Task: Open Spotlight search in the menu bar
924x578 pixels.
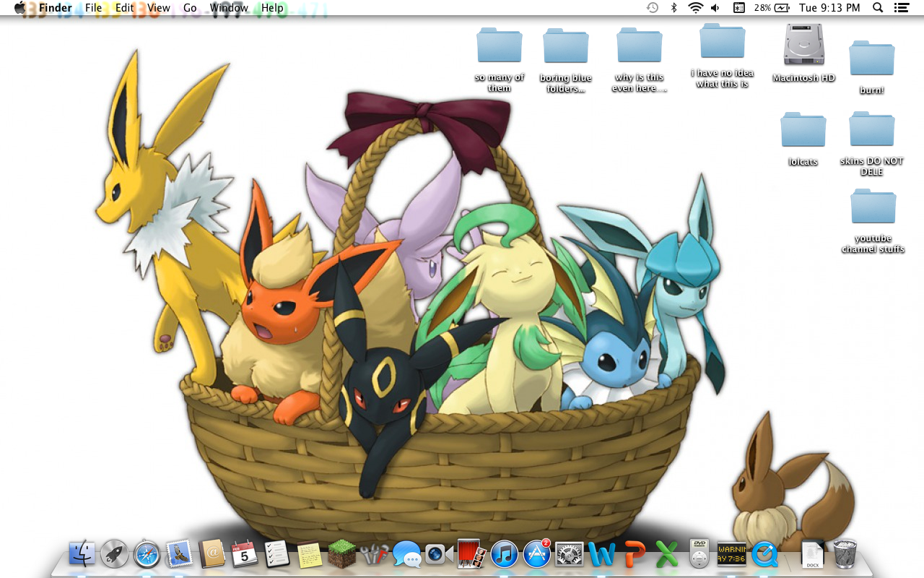Action: coord(877,8)
